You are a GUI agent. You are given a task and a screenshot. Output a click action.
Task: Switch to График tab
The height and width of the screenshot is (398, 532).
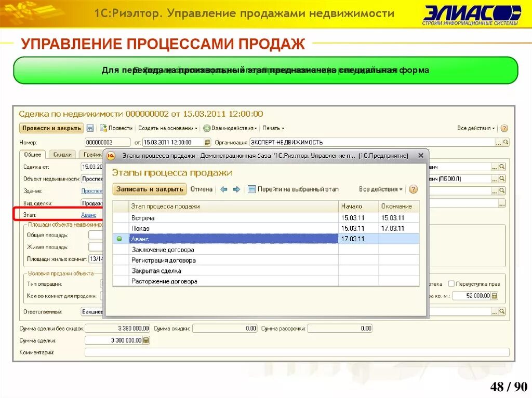[x=91, y=155]
